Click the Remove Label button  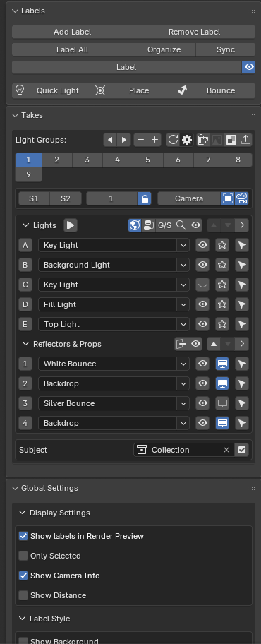click(195, 32)
